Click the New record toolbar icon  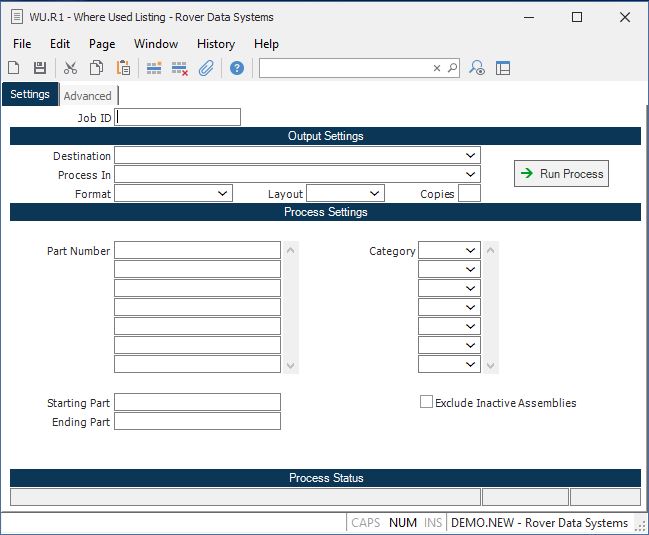tap(14, 68)
